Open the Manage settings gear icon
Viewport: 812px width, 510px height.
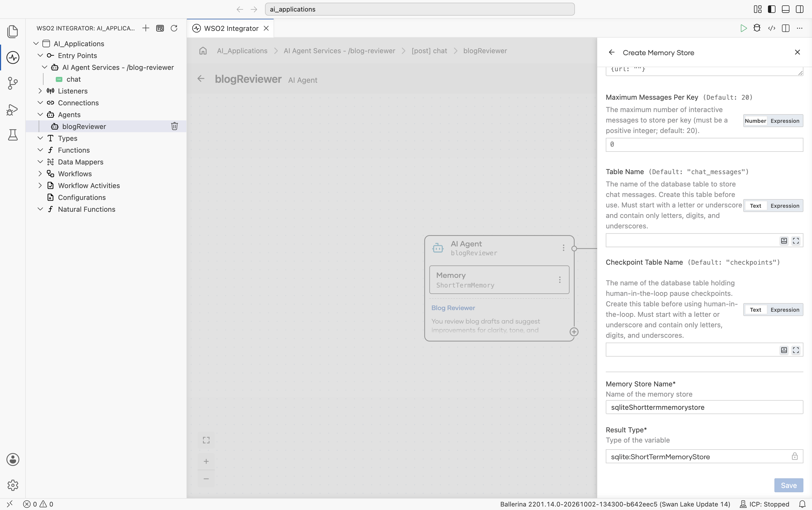click(13, 485)
